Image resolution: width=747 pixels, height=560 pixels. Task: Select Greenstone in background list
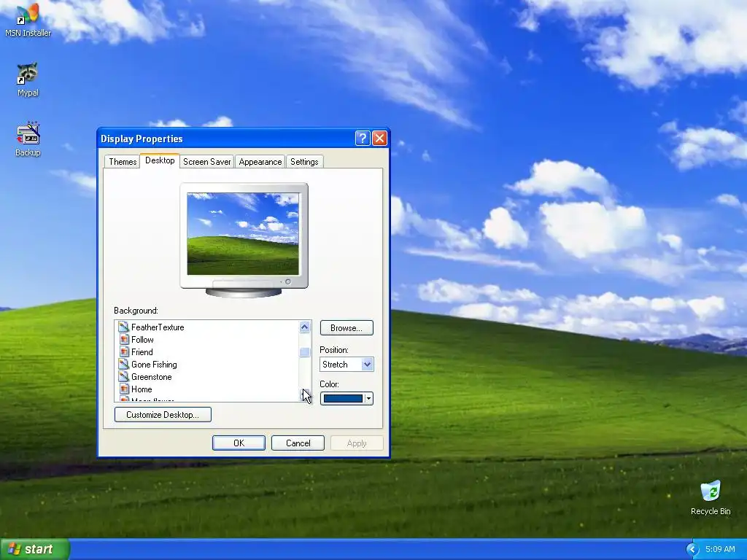click(x=152, y=377)
